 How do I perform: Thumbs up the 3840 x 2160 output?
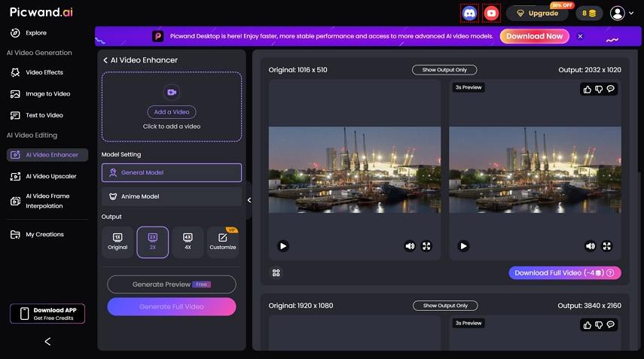pyautogui.click(x=588, y=325)
